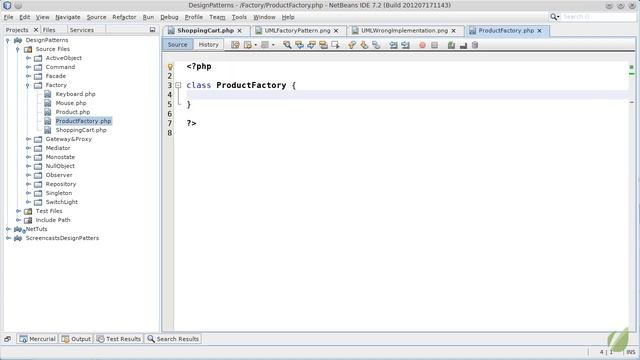
Task: Open the File menu
Action: (9, 17)
